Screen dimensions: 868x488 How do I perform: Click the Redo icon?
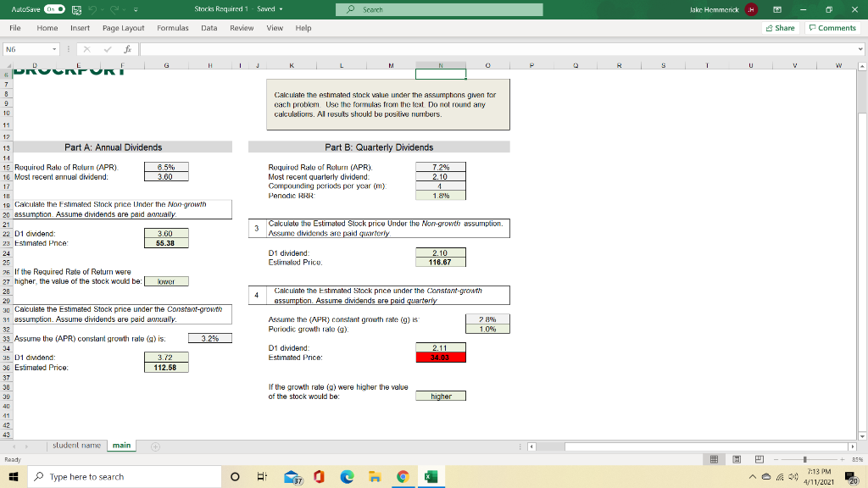point(114,9)
